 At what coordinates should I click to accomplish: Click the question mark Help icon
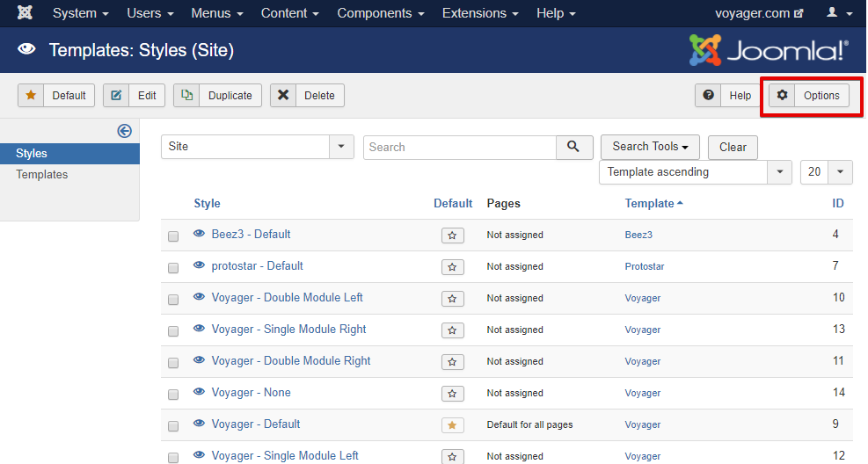click(708, 95)
